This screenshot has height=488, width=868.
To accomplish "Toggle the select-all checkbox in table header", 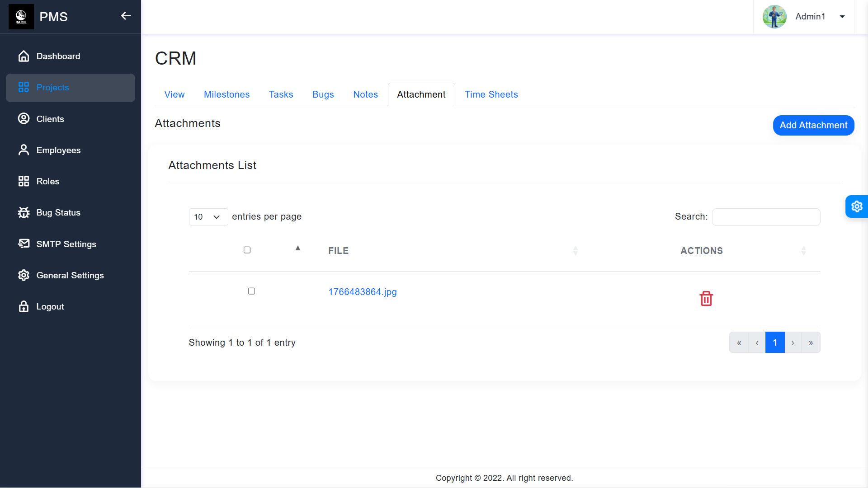I will coord(247,250).
